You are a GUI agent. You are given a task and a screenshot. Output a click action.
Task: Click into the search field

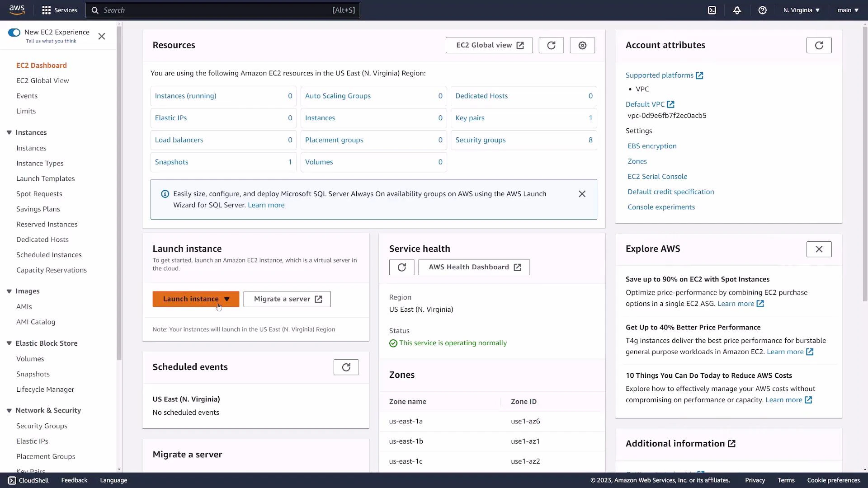[x=222, y=10]
